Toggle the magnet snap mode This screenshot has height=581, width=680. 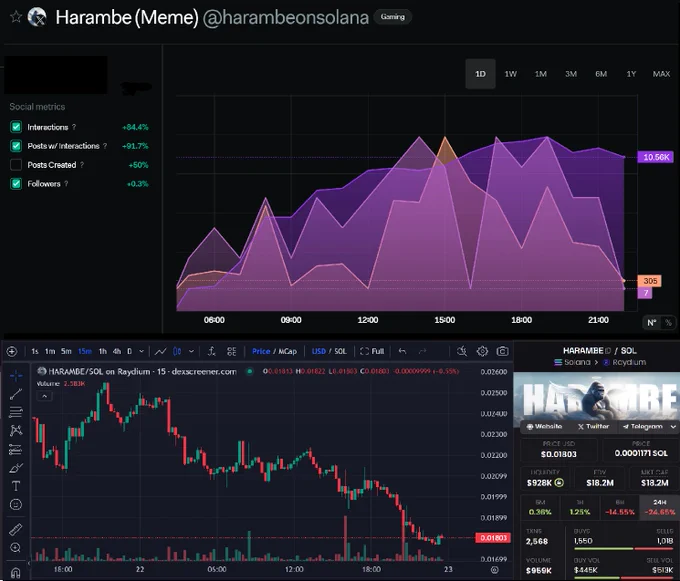[x=16, y=573]
